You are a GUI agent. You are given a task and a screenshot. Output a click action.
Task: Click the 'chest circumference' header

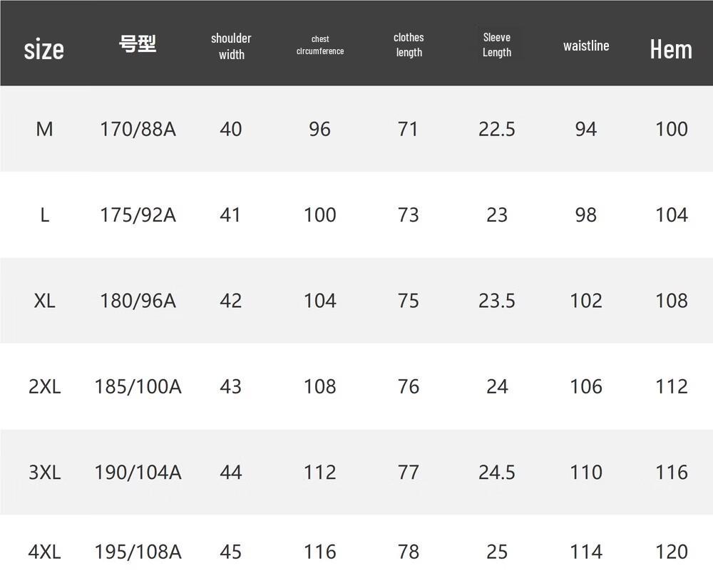tap(320, 45)
